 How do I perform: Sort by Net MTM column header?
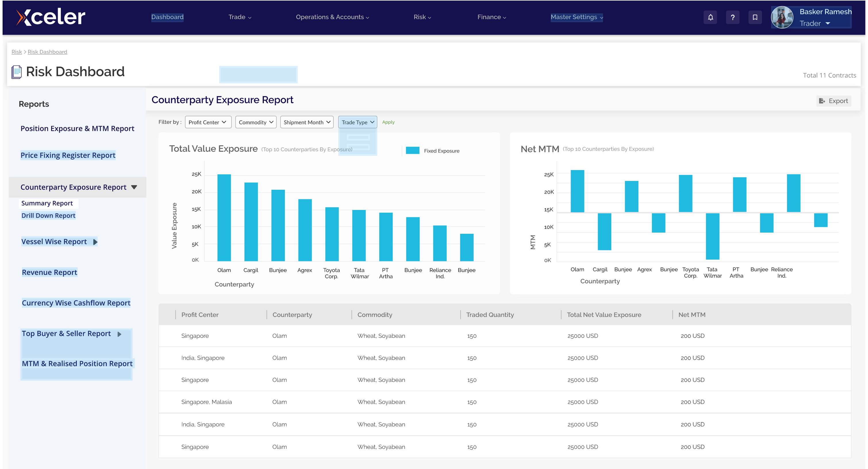[692, 315]
